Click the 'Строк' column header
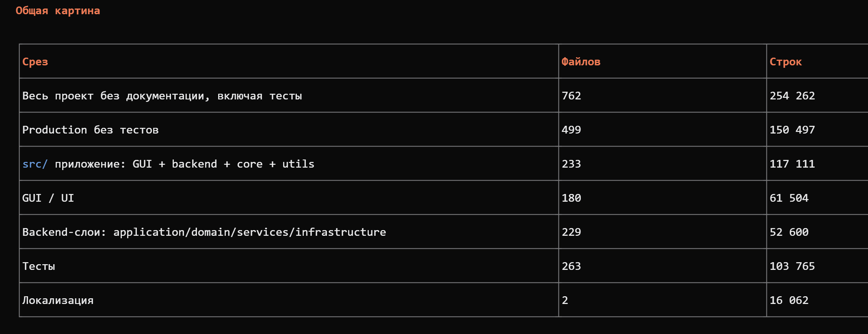Viewport: 868px width, 334px height. pos(786,62)
